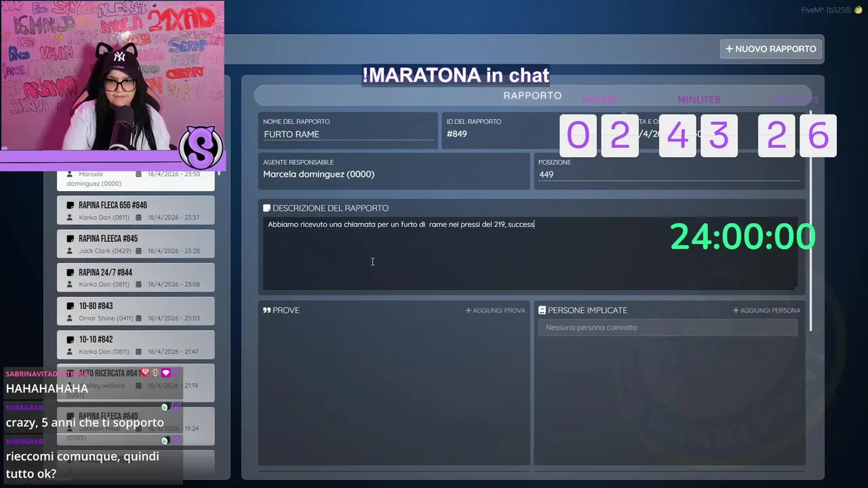Click the name Omar Stone (0411)
The image size is (868, 488).
pyautogui.click(x=106, y=318)
